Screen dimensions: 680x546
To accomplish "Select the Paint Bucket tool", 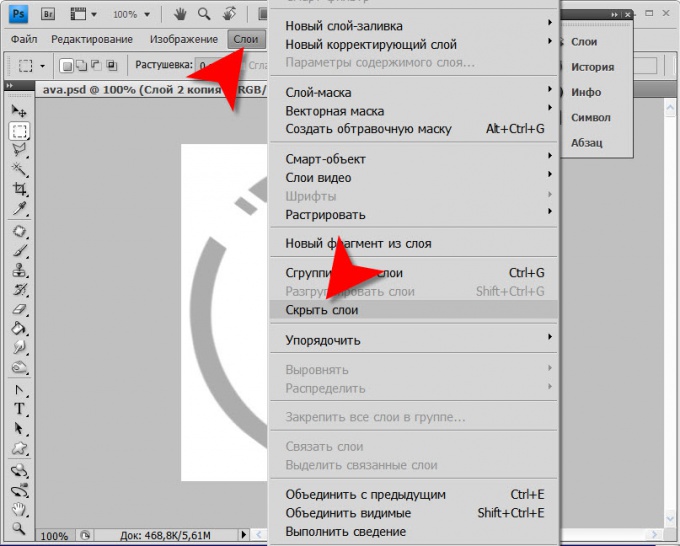I will pyautogui.click(x=19, y=329).
